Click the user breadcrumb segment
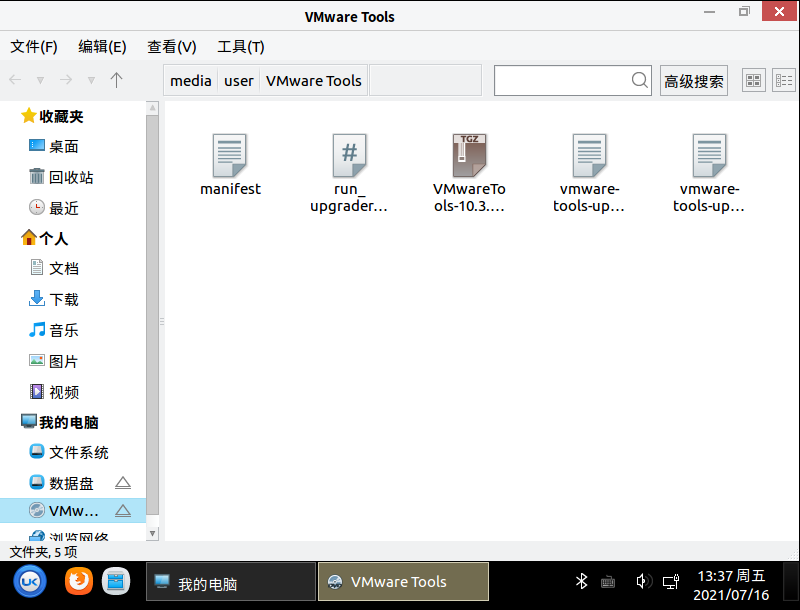The image size is (800, 610). click(x=239, y=81)
